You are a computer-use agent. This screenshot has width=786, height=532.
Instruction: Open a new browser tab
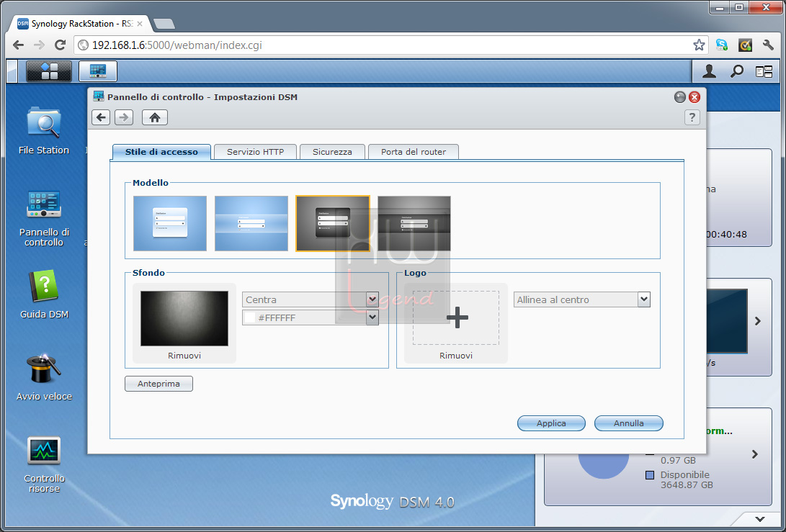click(x=164, y=24)
